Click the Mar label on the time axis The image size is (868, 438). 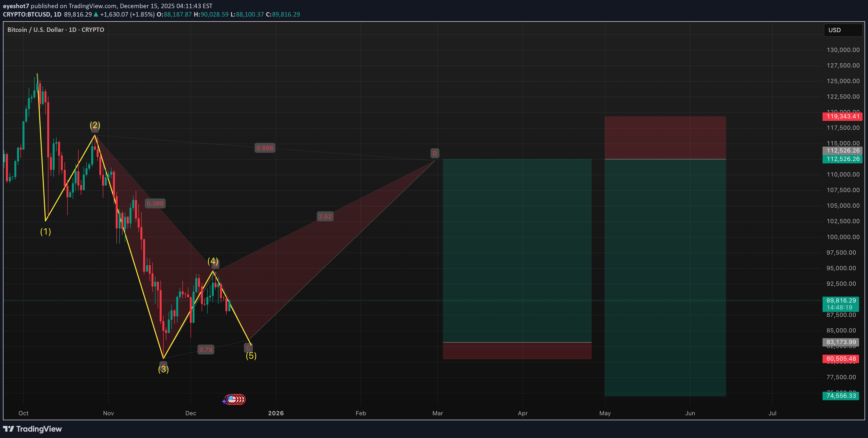(437, 413)
